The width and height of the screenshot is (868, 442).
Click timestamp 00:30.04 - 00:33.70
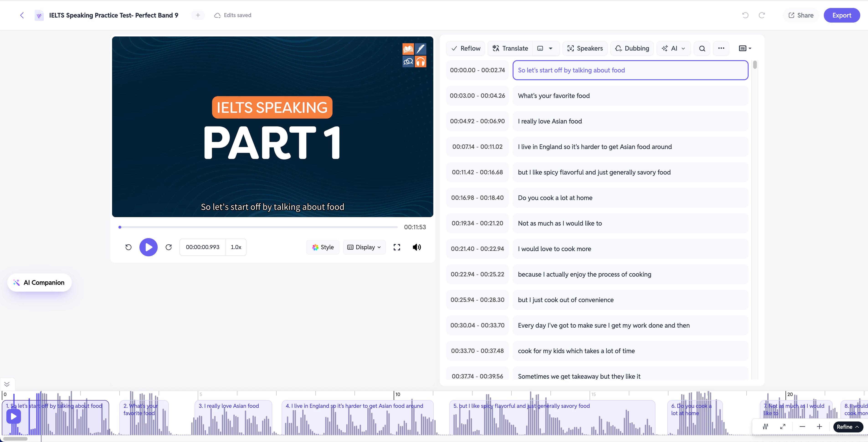click(x=477, y=325)
